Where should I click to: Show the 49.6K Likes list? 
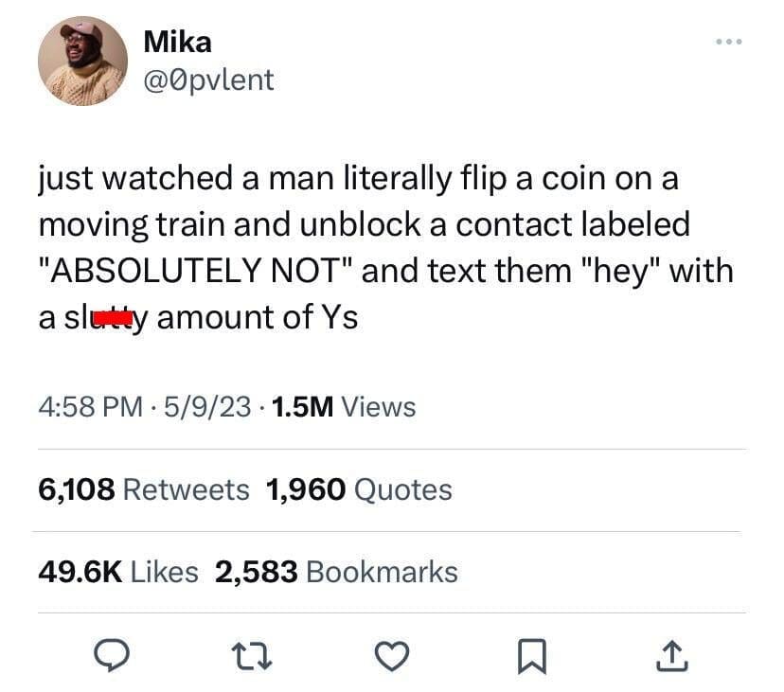click(x=118, y=572)
